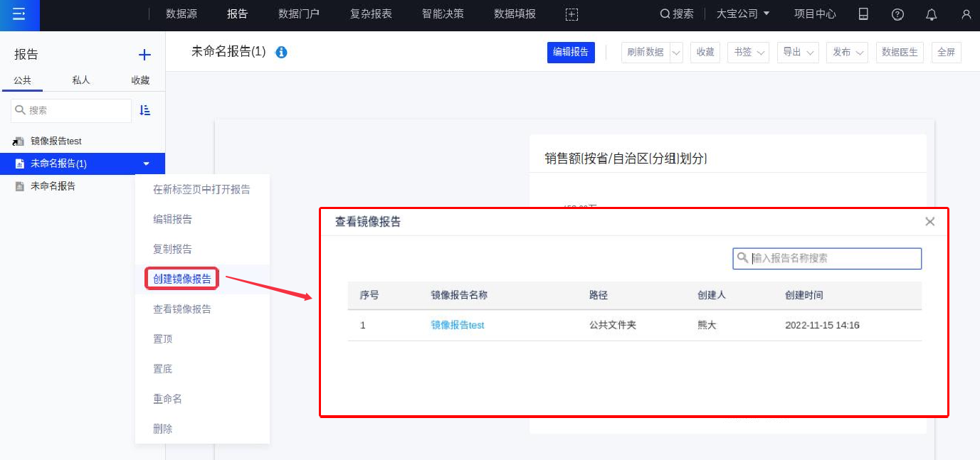Image resolution: width=980 pixels, height=460 pixels.
Task: Switch to the 私人 tab
Action: point(81,80)
